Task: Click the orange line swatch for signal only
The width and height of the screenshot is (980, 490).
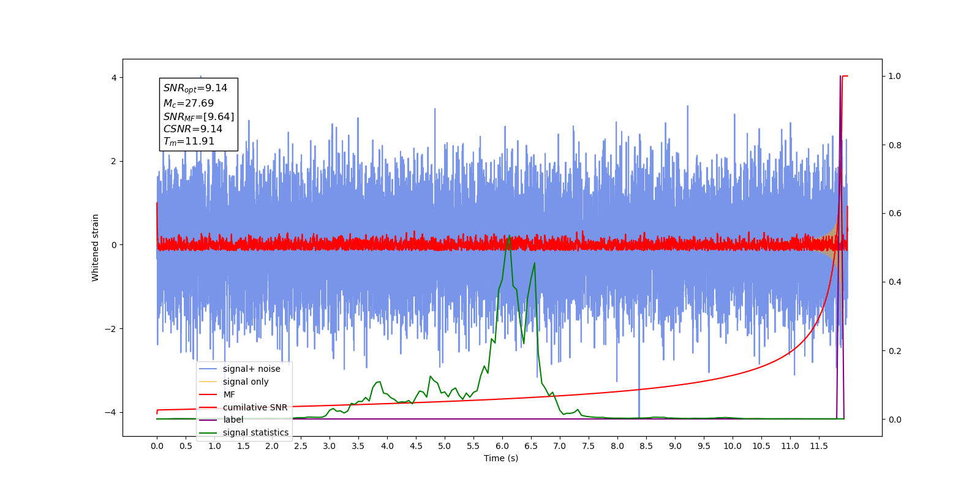Action: (208, 382)
